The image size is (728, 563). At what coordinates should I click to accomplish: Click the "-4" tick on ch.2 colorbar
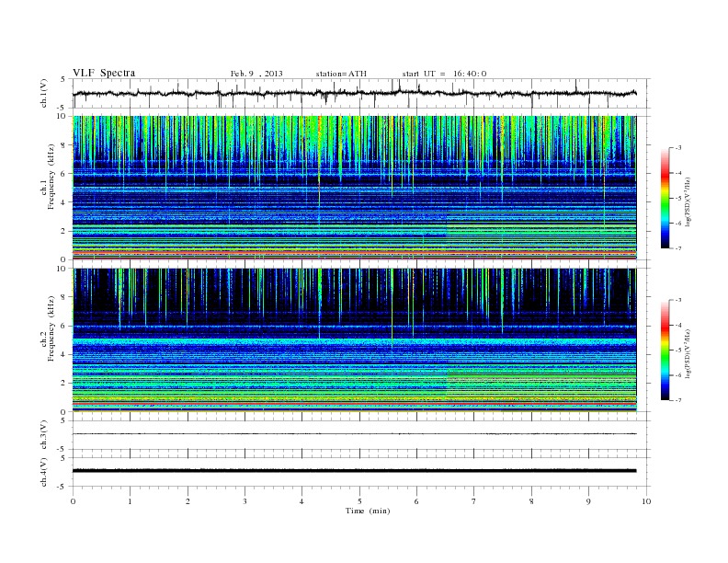pyautogui.click(x=678, y=325)
